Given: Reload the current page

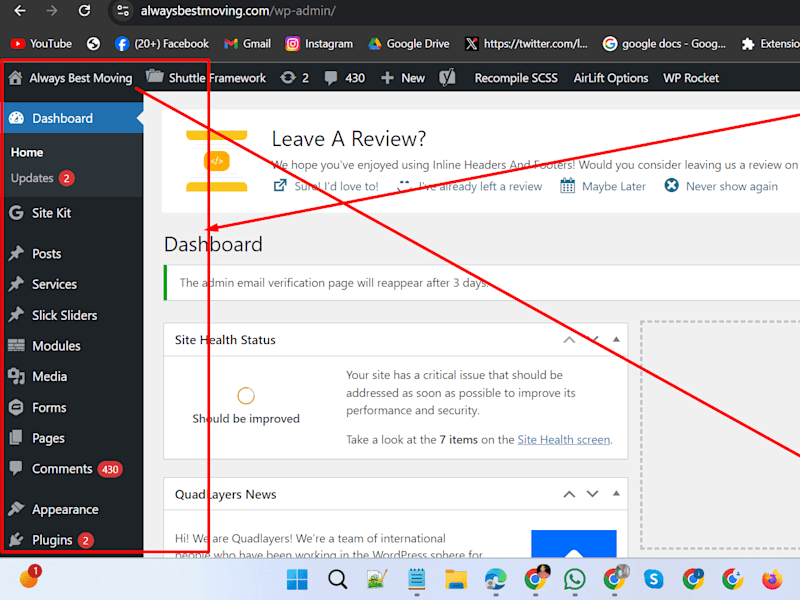Looking at the screenshot, I should pos(84,11).
